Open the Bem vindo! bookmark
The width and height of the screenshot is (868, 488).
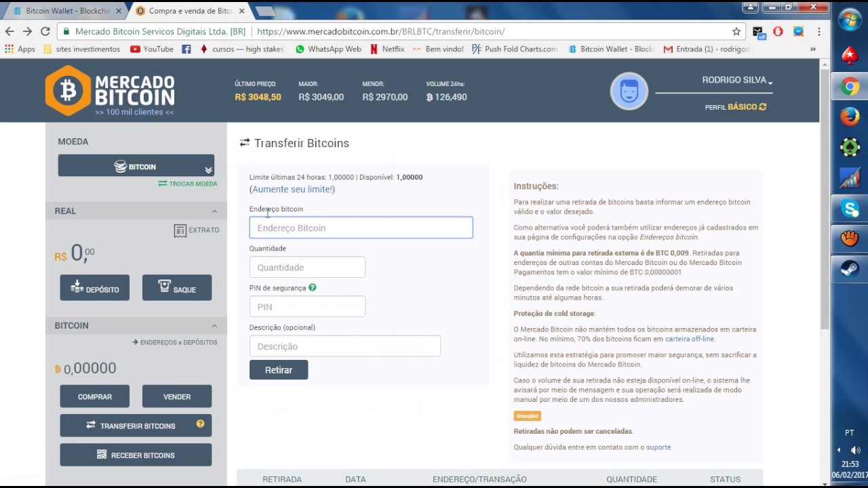tap(438, 49)
